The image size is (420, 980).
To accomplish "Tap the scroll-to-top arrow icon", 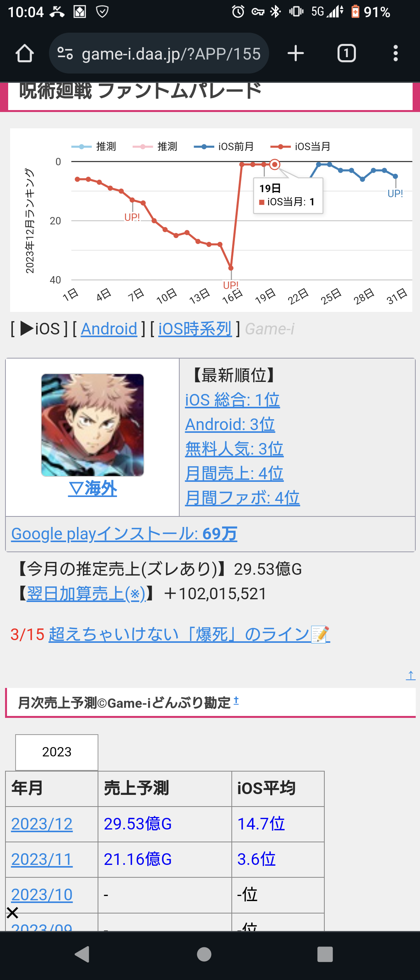I will click(411, 675).
